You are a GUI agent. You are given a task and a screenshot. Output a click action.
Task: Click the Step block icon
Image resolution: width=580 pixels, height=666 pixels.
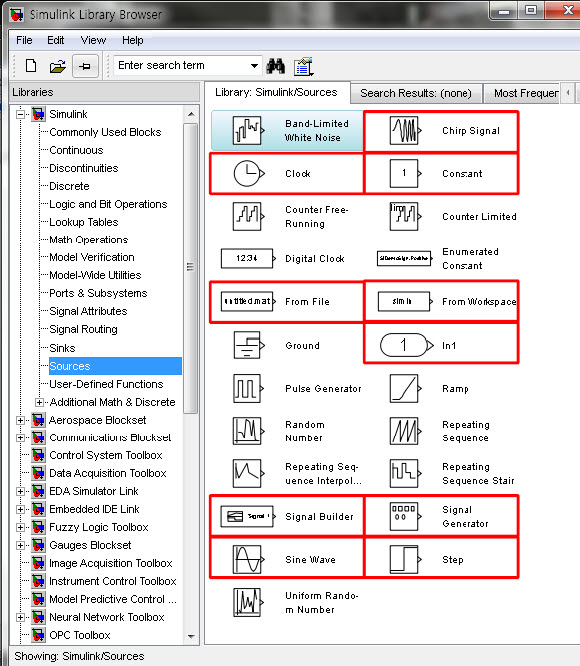click(x=405, y=559)
